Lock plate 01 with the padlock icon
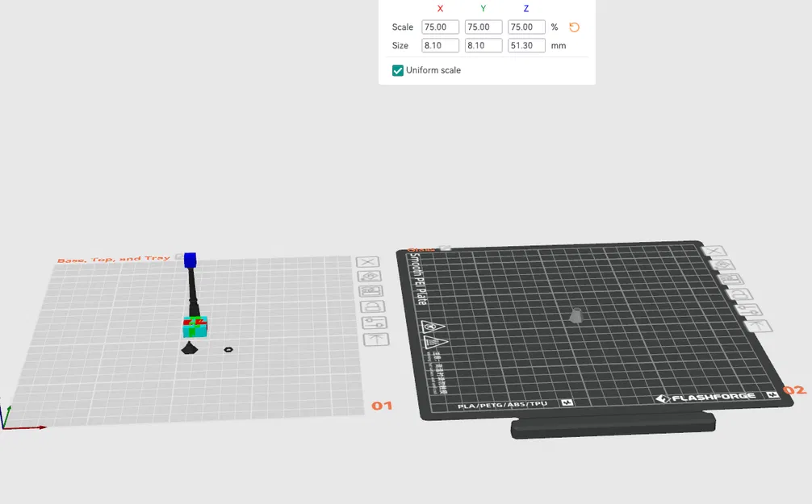 [x=372, y=307]
